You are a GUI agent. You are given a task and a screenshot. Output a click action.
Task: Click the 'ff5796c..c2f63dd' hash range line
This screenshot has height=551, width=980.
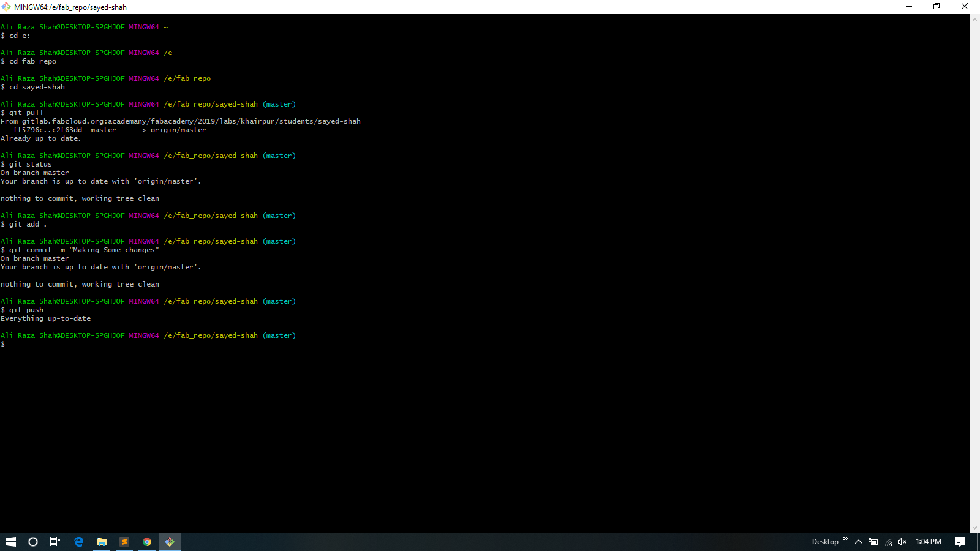point(110,130)
